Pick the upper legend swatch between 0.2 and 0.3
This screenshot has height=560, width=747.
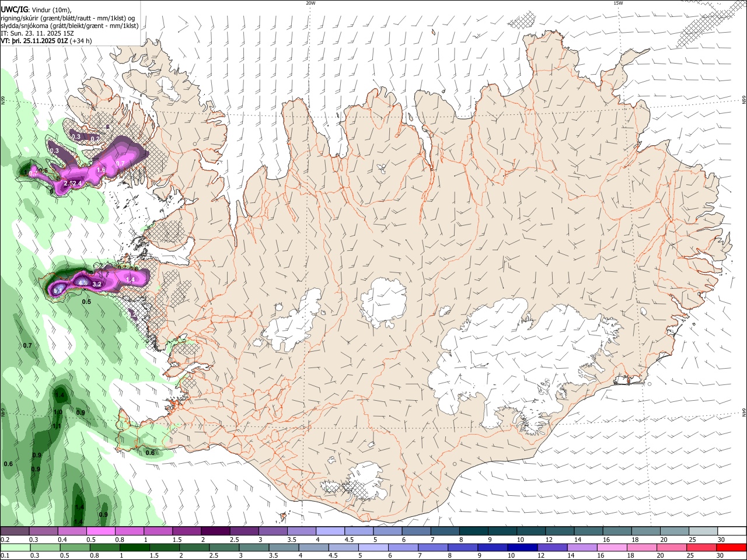[15, 531]
